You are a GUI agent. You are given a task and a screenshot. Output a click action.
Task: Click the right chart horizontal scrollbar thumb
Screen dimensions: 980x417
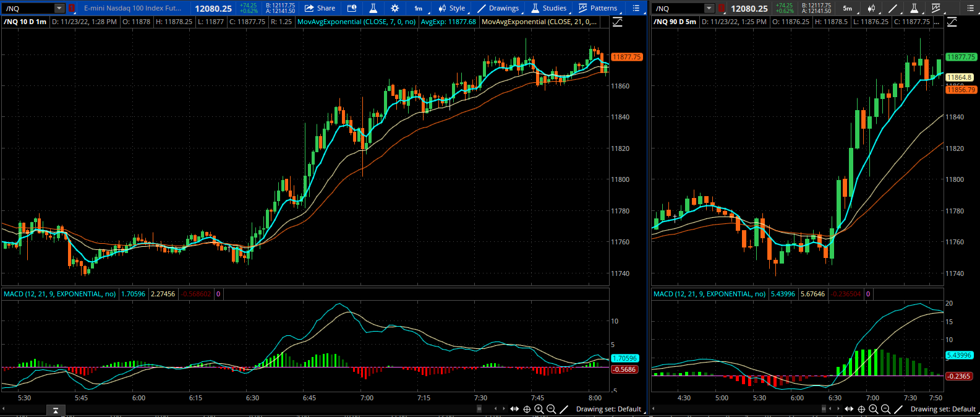825,409
